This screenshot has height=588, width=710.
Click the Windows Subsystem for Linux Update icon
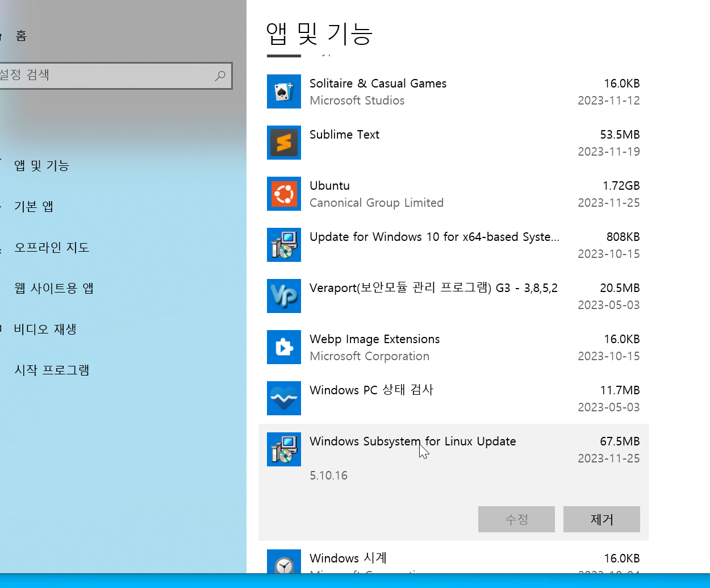click(x=284, y=449)
